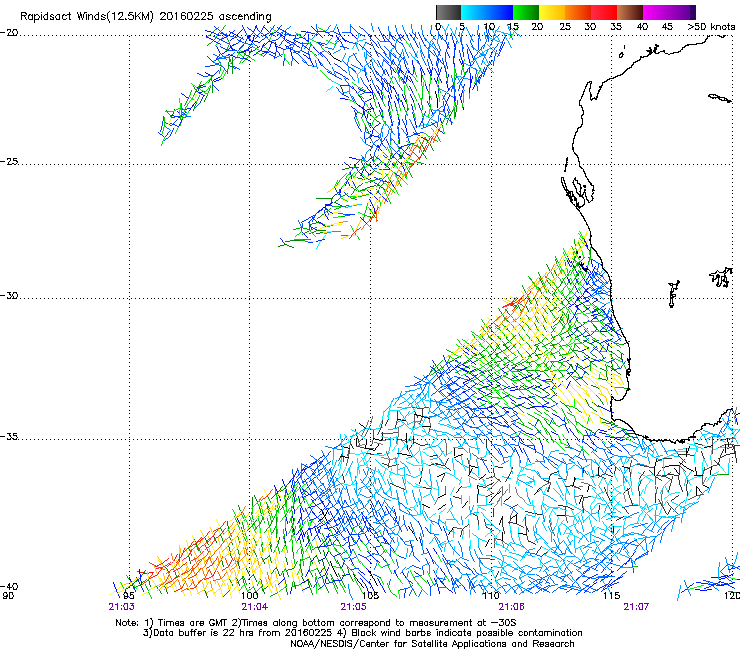This screenshot has height=650, width=740.
Task: Click the '21:06' pass time label
Action: [512, 607]
